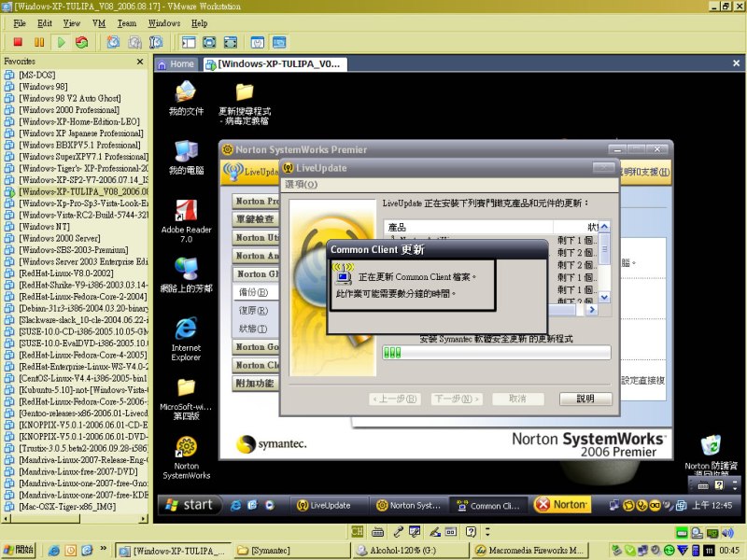Open the Windows menu

point(164,22)
